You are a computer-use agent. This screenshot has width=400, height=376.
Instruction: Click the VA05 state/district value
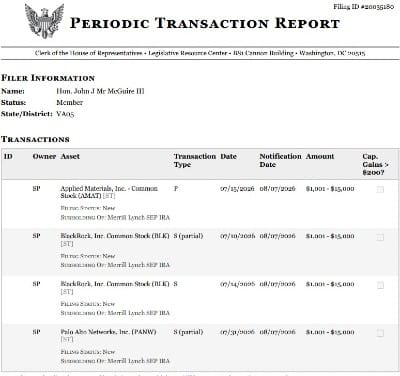pos(65,114)
